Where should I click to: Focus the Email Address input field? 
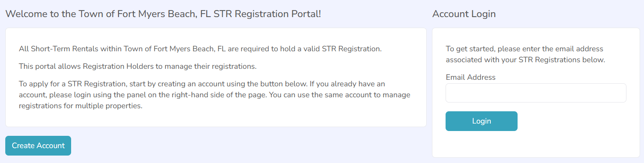(x=536, y=93)
